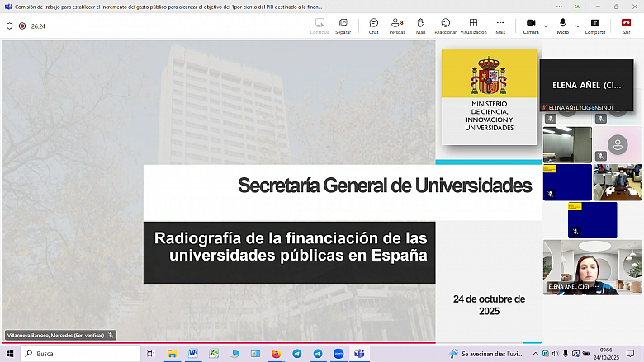
Task: Open the meeting Chat panel
Action: [x=373, y=25]
